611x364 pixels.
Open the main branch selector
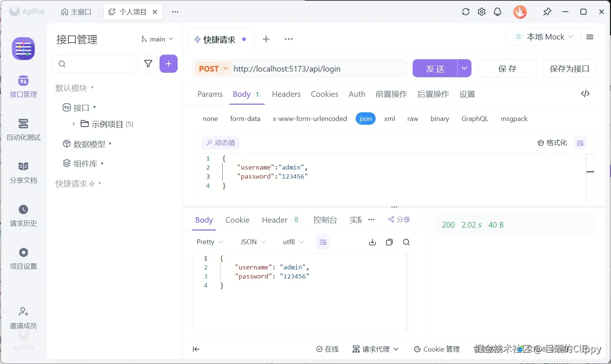(157, 39)
